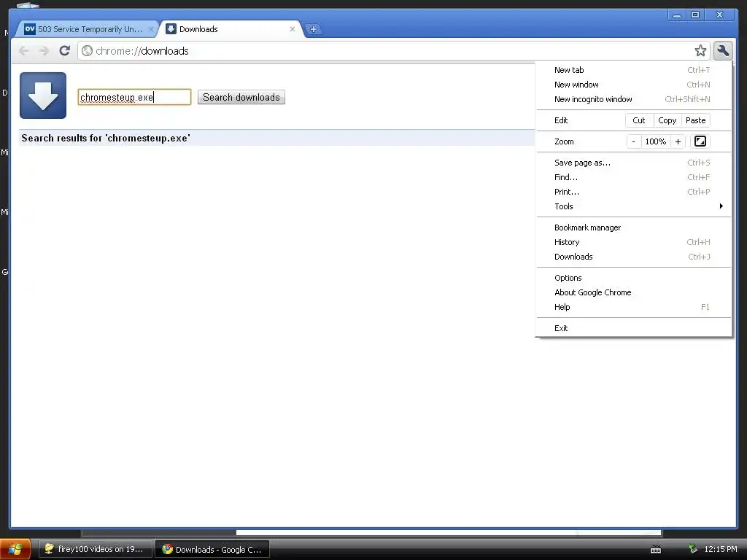Click the page info globe icon in address bar
Image resolution: width=747 pixels, height=560 pixels.
click(87, 50)
